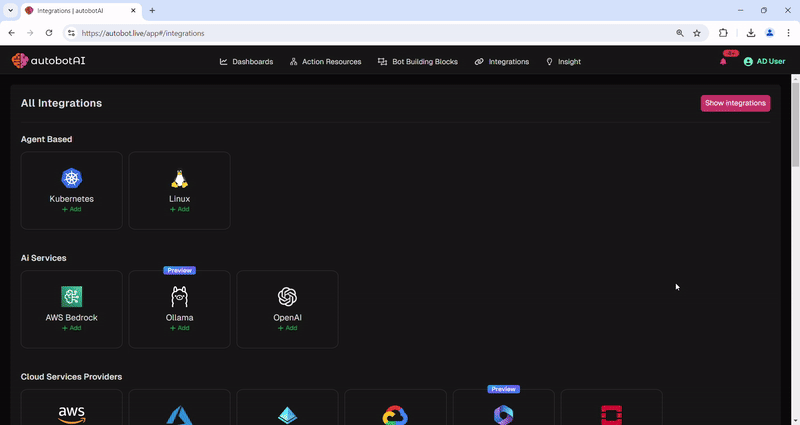View site information icon in address bar
Screen dimensions: 800x425
coord(71,33)
